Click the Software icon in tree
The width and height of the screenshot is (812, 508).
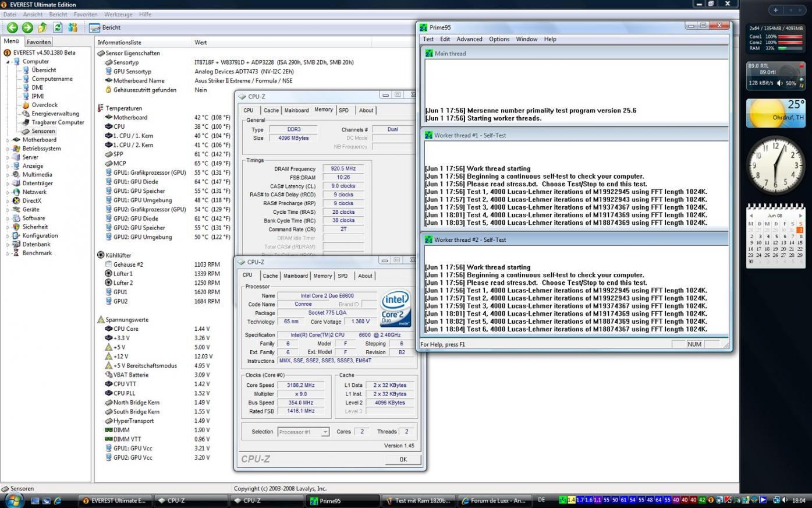coord(17,218)
